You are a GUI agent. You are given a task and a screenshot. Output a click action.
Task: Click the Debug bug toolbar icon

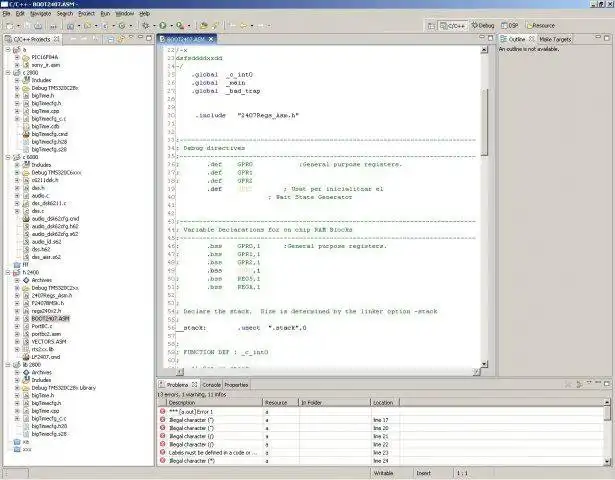point(146,25)
